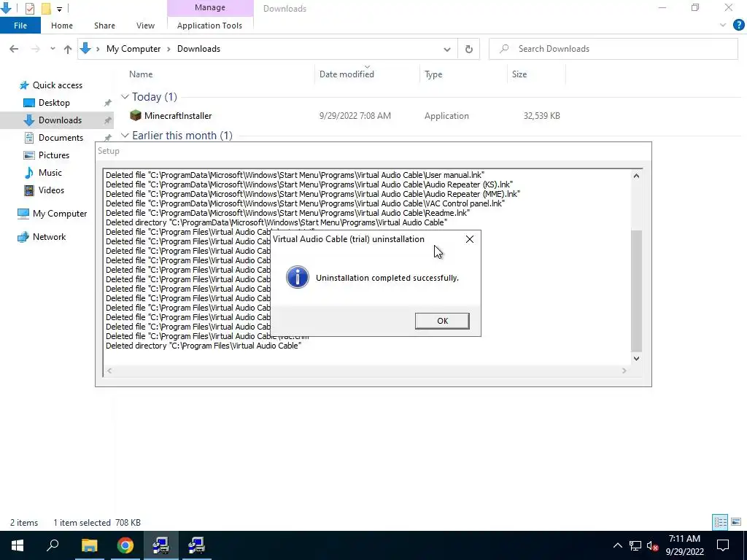Viewport: 747px width, 560px height.
Task: Click the Setup log's scroll right arrow
Action: (624, 370)
